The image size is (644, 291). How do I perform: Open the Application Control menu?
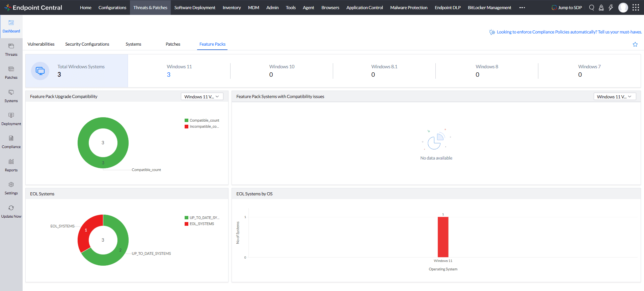(x=365, y=7)
